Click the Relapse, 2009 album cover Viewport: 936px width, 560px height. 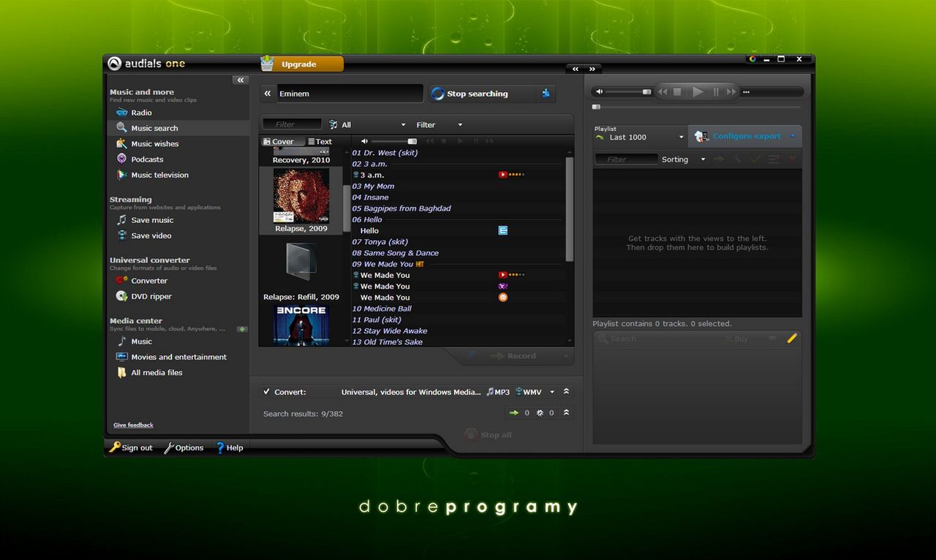click(301, 195)
